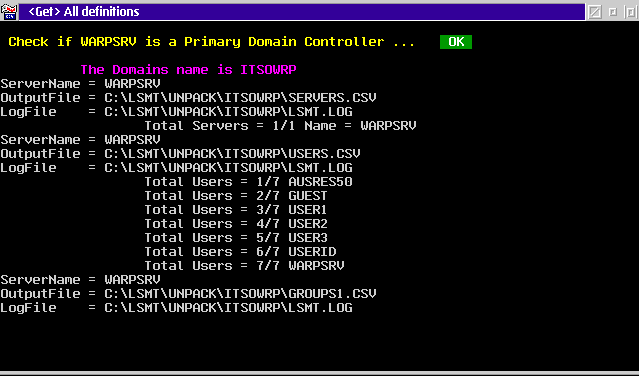Click the '<Get> All definitions' title bar
This screenshot has width=639, height=376.
click(302, 12)
